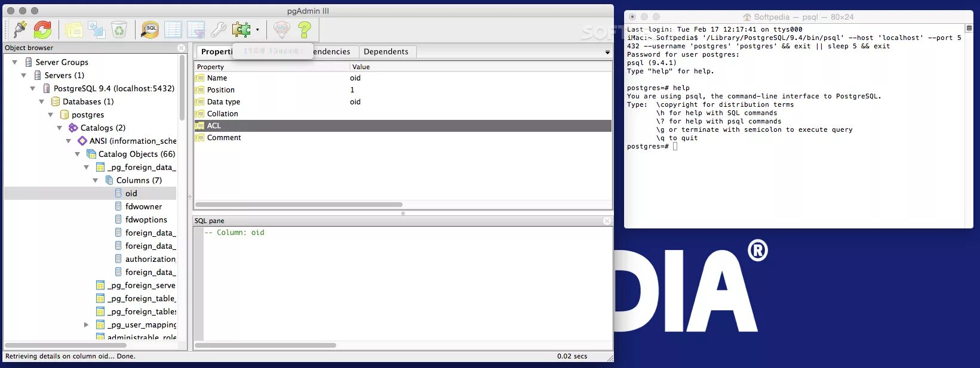Collapse the PostgreSQL 9.4 server node
The height and width of the screenshot is (368, 980).
coord(32,88)
